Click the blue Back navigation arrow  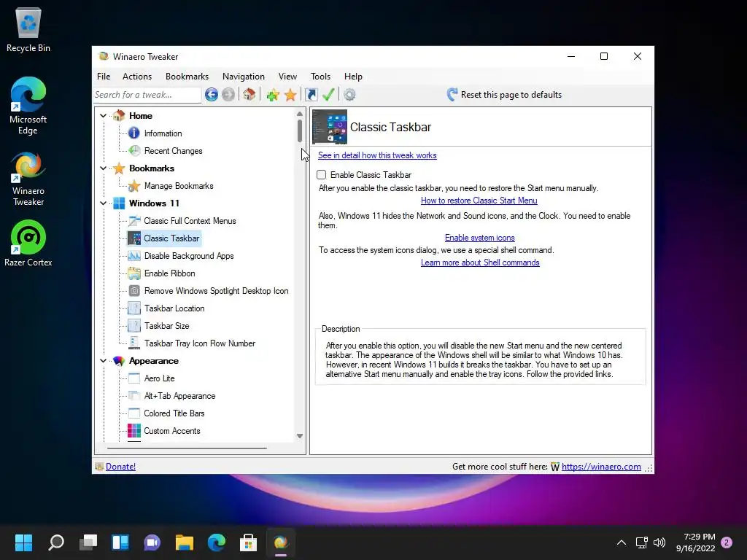pos(212,95)
